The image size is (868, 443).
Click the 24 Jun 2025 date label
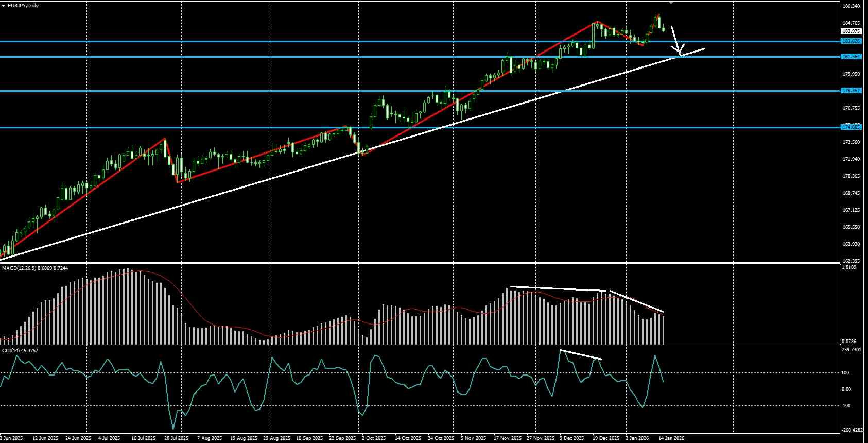point(77,438)
